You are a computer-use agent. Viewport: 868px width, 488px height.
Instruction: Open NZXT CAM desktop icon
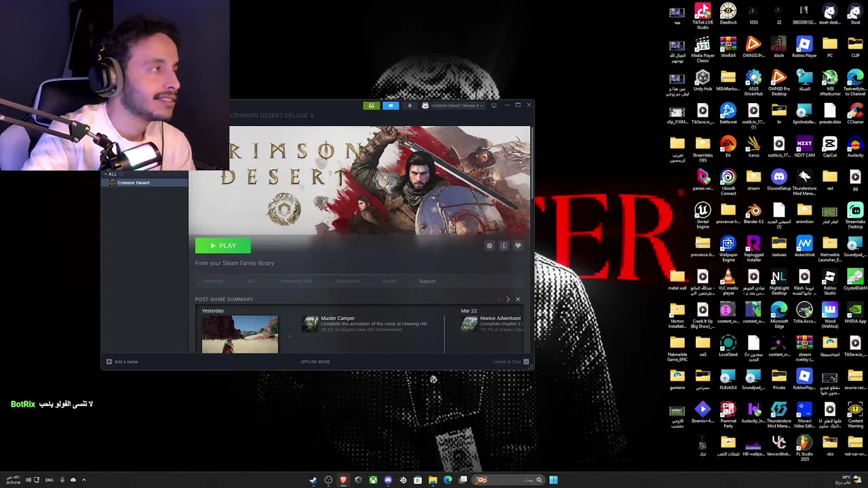tap(804, 147)
